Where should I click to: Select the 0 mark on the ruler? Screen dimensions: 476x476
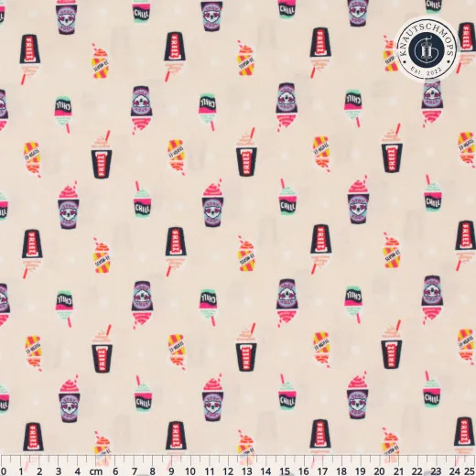pyautogui.click(x=3, y=471)
